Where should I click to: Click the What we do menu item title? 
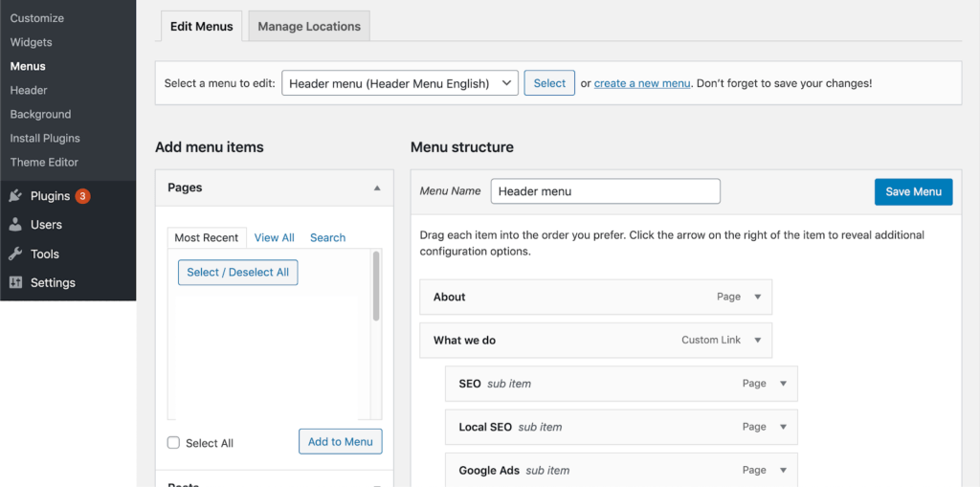464,340
